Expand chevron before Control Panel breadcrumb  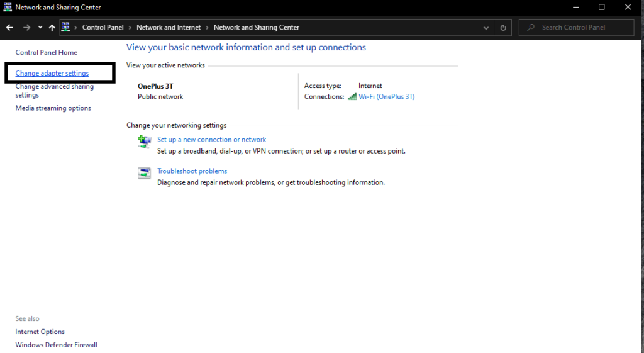pos(75,28)
